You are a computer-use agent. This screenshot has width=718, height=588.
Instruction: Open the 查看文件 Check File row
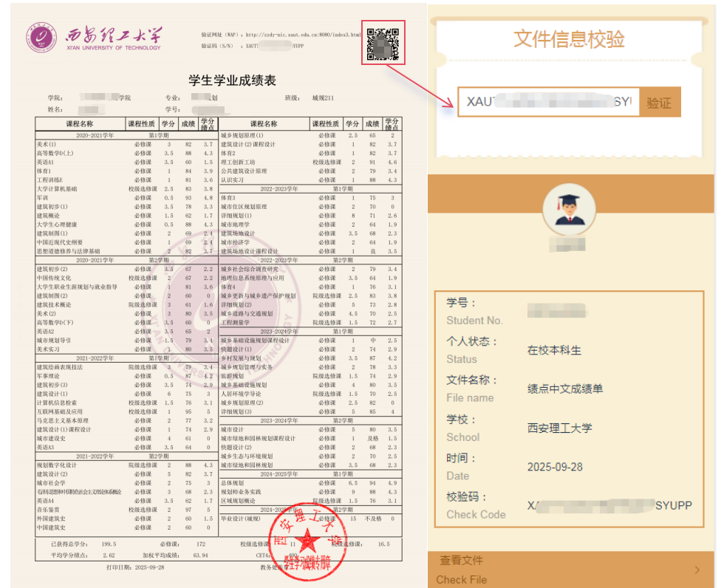(x=569, y=570)
